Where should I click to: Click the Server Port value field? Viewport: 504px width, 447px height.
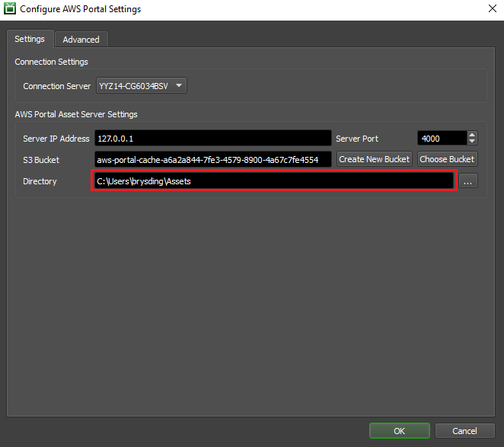click(442, 139)
